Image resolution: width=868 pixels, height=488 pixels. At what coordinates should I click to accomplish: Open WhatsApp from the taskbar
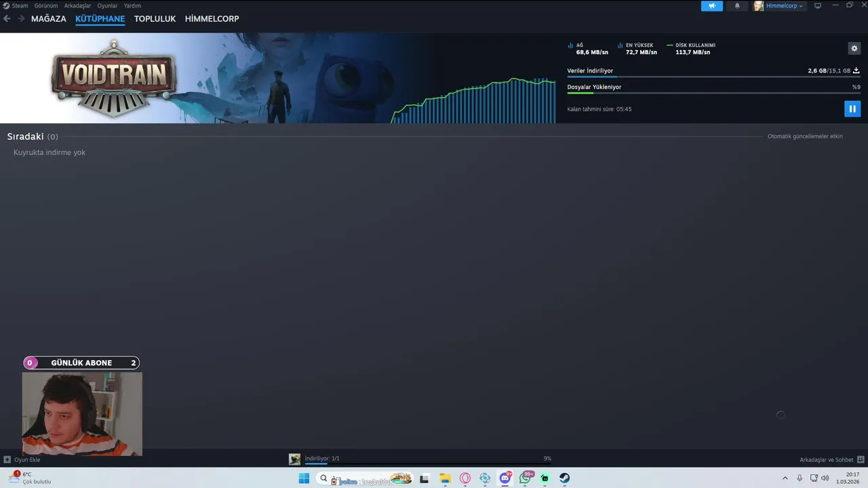(525, 479)
